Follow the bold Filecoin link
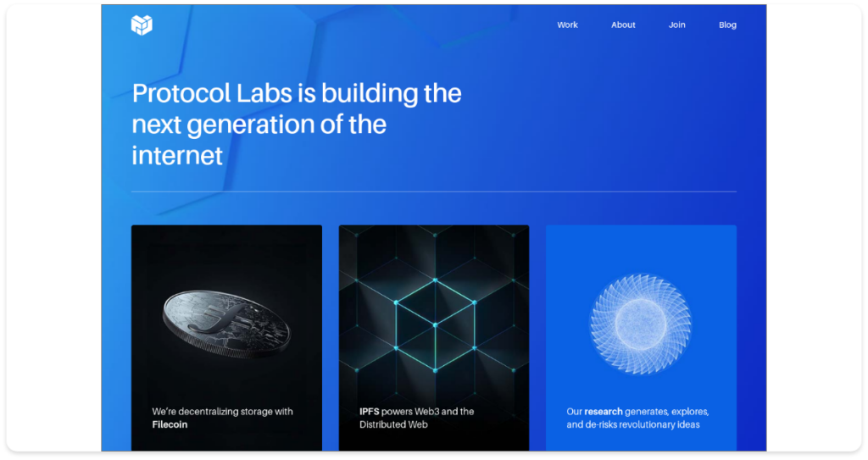This screenshot has width=868, height=460. coord(170,424)
